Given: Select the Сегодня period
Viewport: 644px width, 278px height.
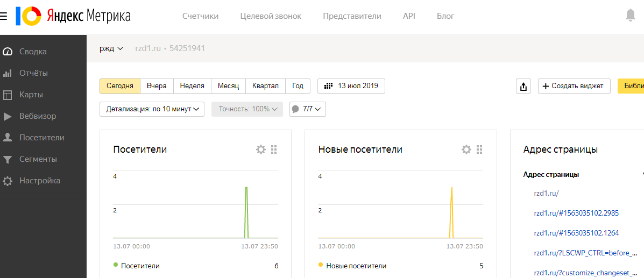Looking at the screenshot, I should (x=120, y=86).
